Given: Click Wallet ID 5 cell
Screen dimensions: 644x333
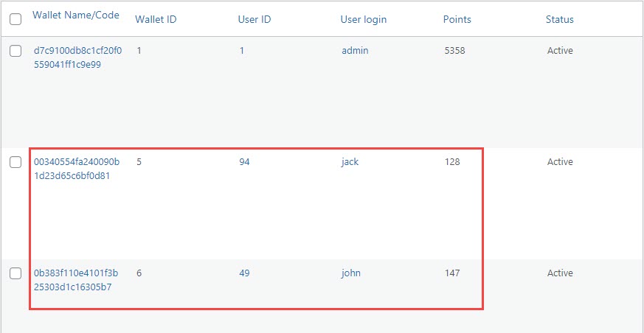Looking at the screenshot, I should click(139, 162).
